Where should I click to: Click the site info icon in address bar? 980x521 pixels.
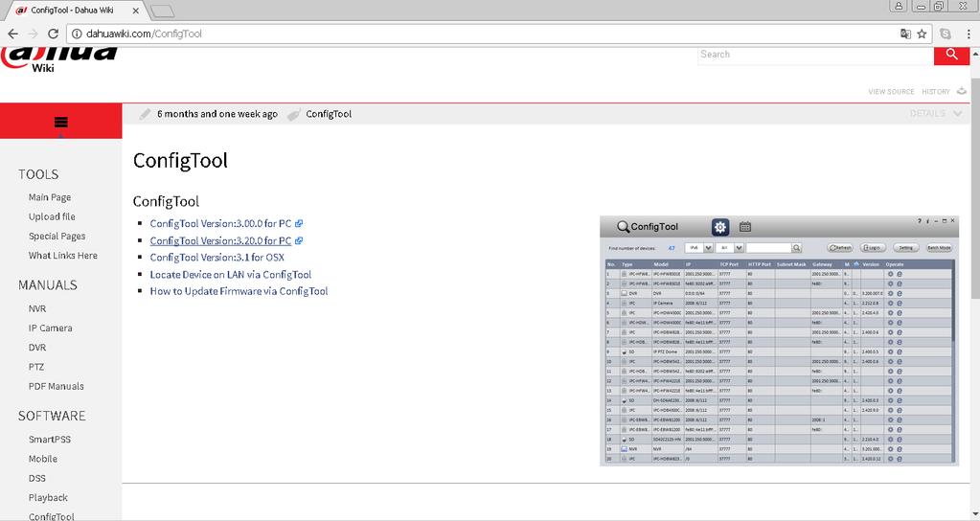pyautogui.click(x=77, y=34)
